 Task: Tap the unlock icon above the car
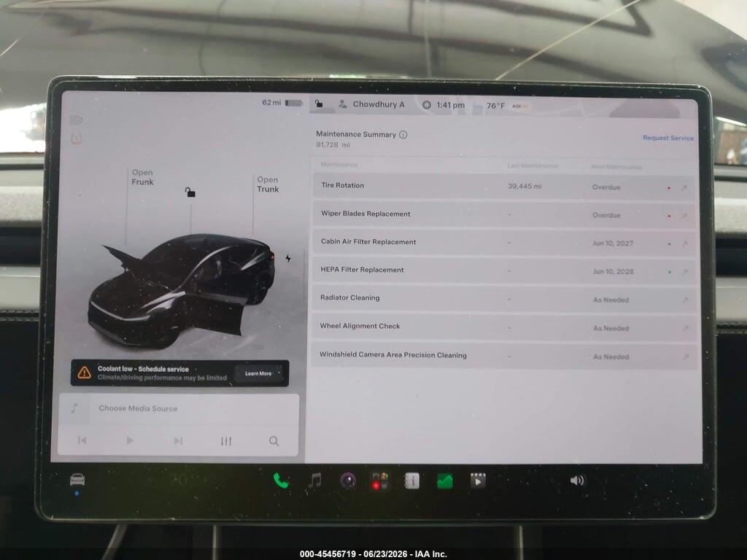coord(190,192)
